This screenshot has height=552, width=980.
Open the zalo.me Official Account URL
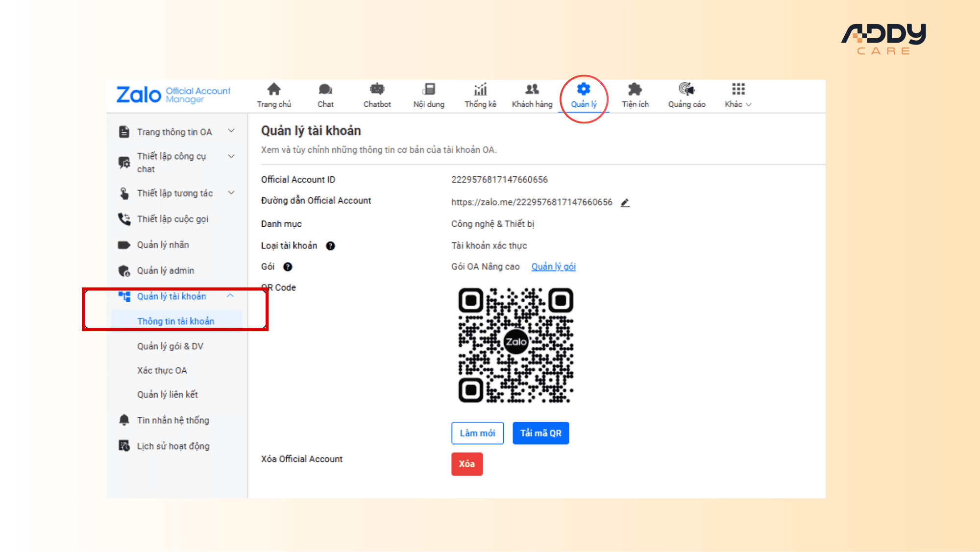pyautogui.click(x=532, y=202)
